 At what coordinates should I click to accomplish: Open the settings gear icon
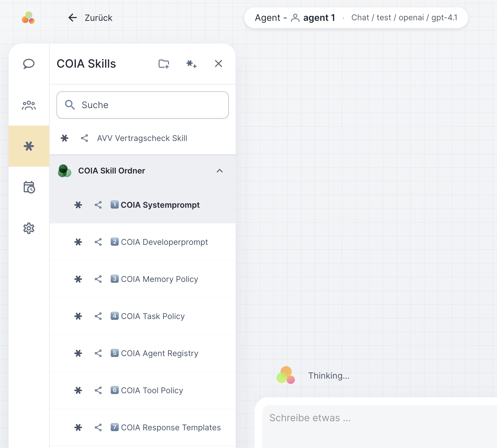[x=29, y=228]
